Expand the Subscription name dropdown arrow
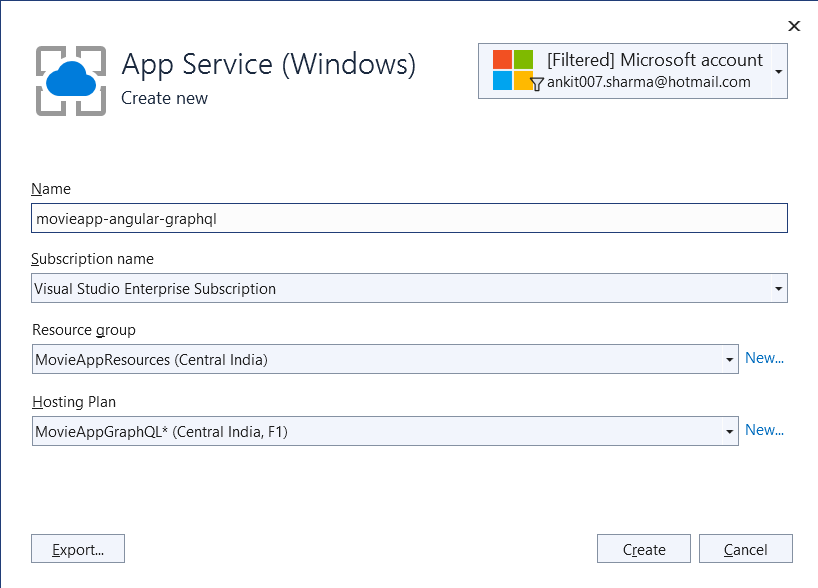Viewport: 818px width, 588px height. (778, 289)
